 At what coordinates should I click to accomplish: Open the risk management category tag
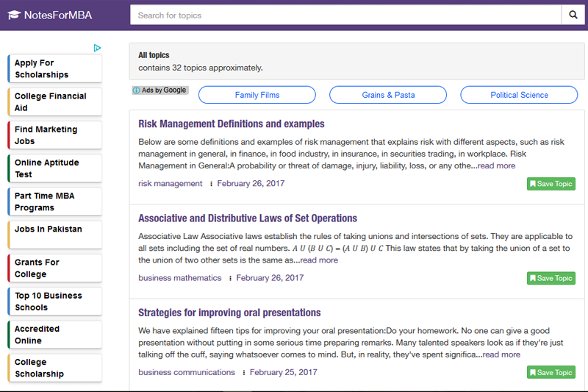[171, 183]
